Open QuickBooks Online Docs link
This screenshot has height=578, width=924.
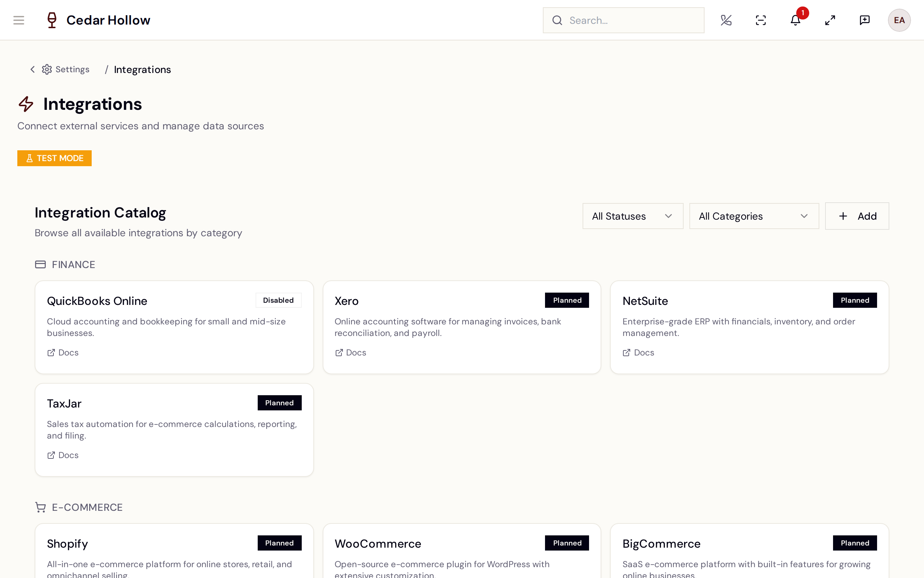pyautogui.click(x=62, y=353)
